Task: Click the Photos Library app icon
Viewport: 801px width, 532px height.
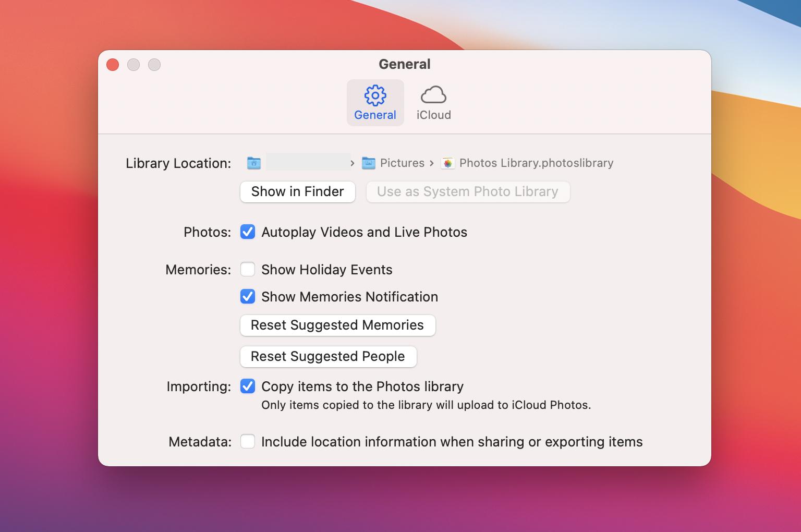Action: point(447,163)
